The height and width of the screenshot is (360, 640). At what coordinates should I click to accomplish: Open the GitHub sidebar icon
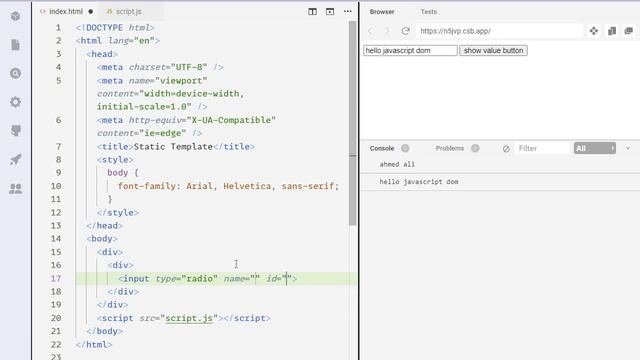coord(16,130)
